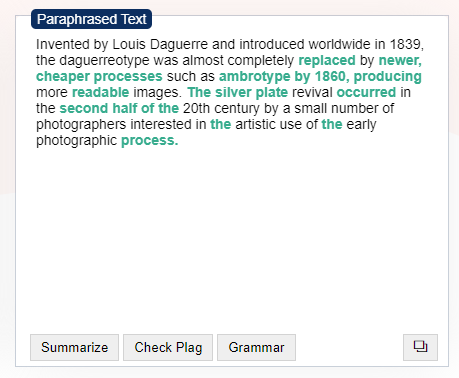The height and width of the screenshot is (378, 459).
Task: Click the highlighted word 'process.'
Action: coord(150,140)
